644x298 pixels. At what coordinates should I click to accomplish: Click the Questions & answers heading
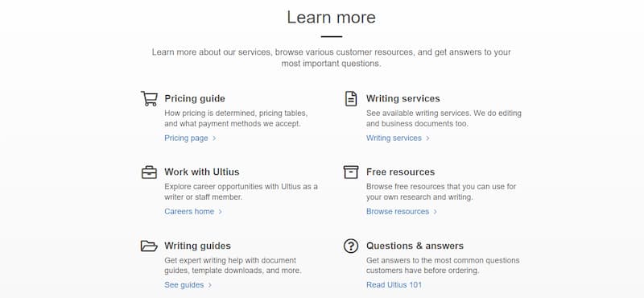point(415,246)
